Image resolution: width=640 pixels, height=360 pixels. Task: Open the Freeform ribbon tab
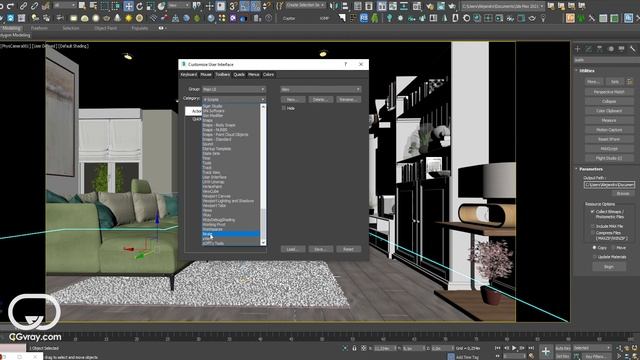click(39, 28)
